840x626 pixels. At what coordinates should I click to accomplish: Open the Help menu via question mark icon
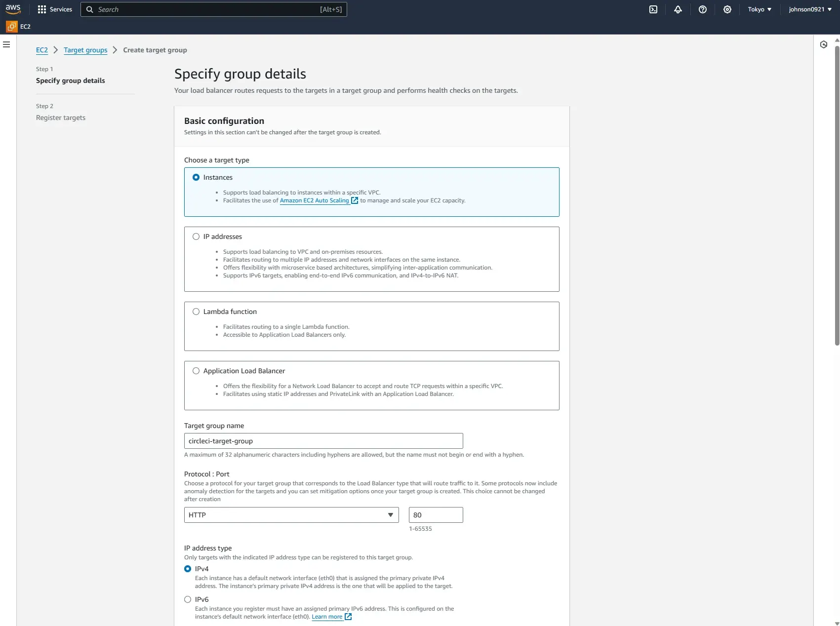click(702, 9)
